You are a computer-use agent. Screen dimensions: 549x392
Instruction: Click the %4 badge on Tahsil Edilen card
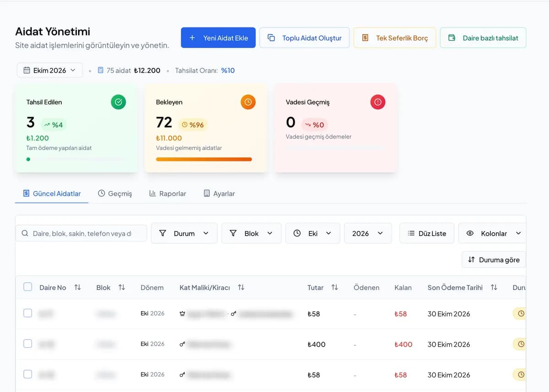pyautogui.click(x=54, y=125)
